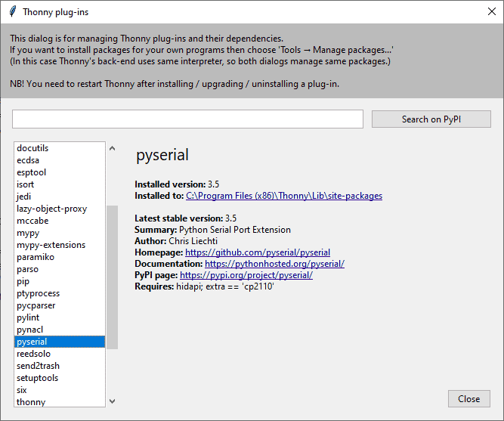Close the Thonny plug-ins window with X
The width and height of the screenshot is (504, 421).
491,11
